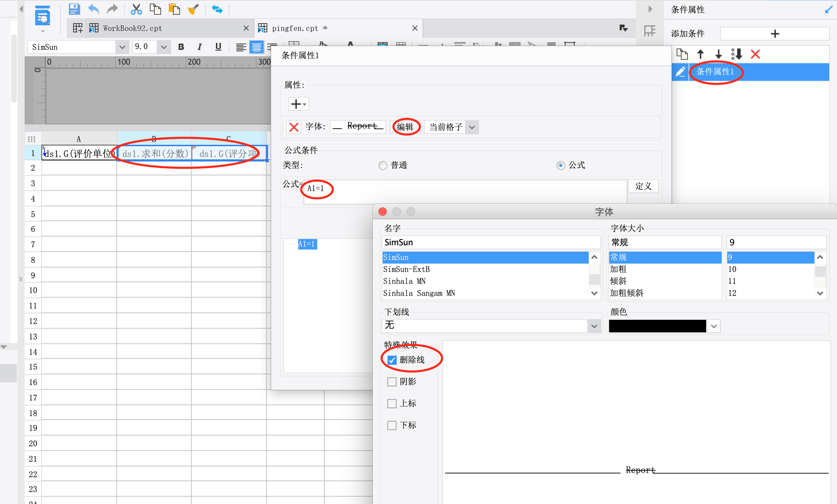Click the Format Painter brush icon

pos(193,9)
